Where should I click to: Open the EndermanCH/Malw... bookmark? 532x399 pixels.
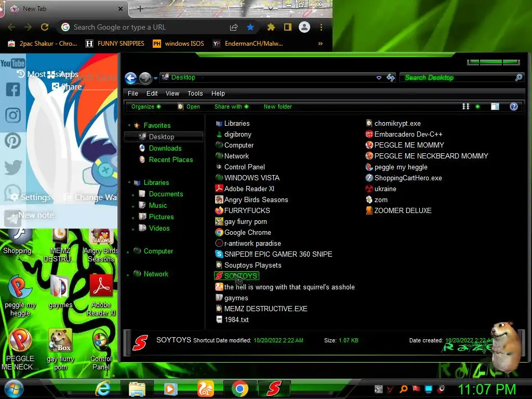click(248, 44)
